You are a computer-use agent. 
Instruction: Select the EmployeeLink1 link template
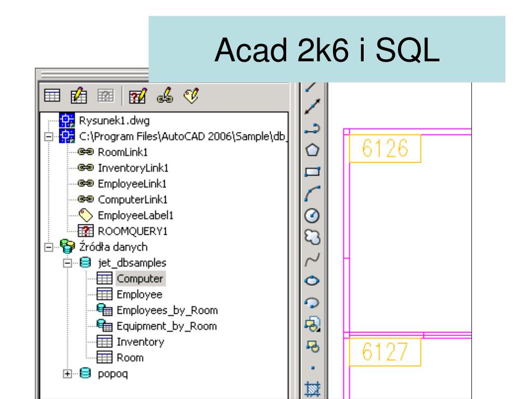tap(132, 184)
